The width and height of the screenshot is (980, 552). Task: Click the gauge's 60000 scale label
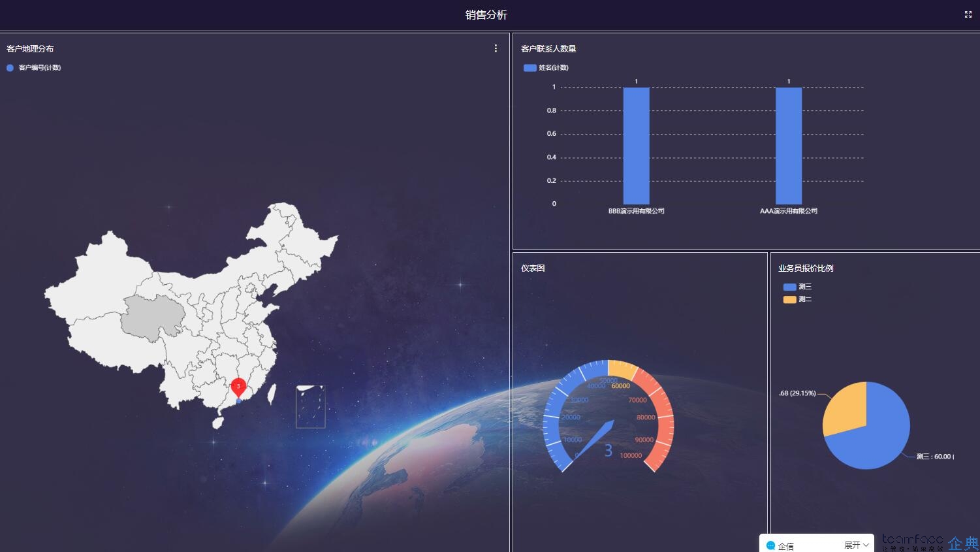point(620,386)
